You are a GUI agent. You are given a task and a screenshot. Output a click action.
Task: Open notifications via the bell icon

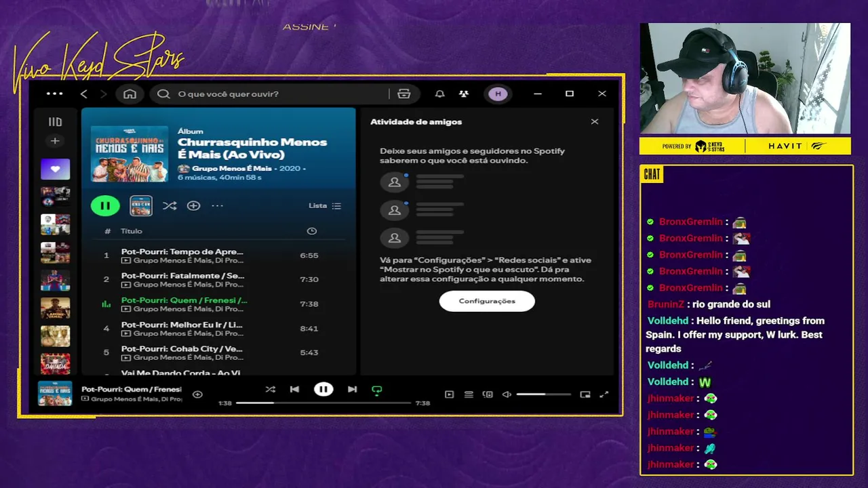point(439,94)
